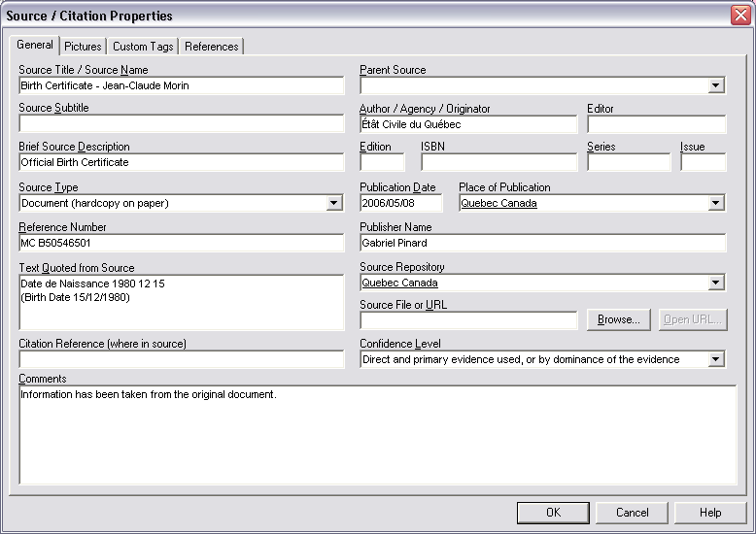
Task: Expand the Parent Source dropdown
Action: coord(716,85)
